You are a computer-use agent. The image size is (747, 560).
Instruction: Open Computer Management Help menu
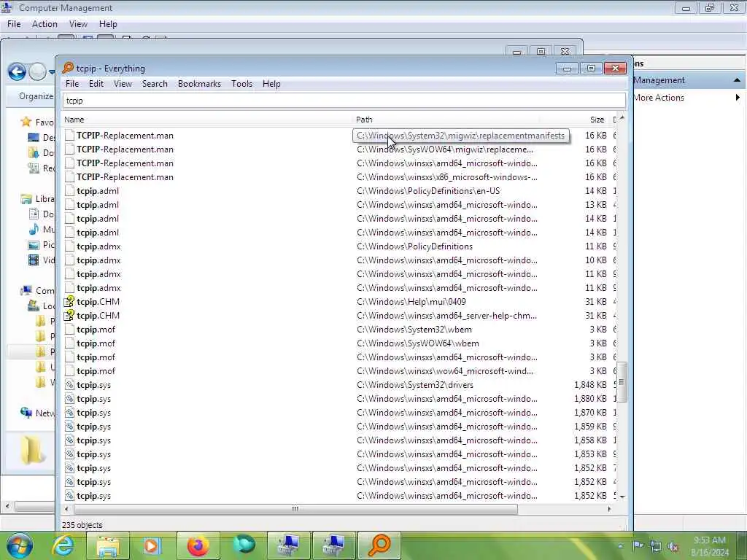[108, 24]
